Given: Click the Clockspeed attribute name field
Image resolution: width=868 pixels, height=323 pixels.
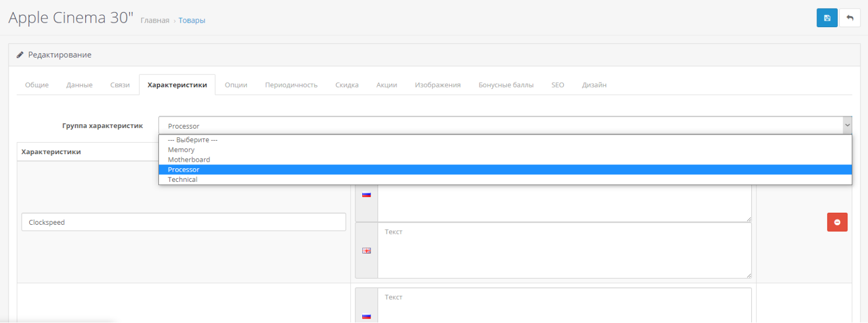Looking at the screenshot, I should (x=183, y=222).
